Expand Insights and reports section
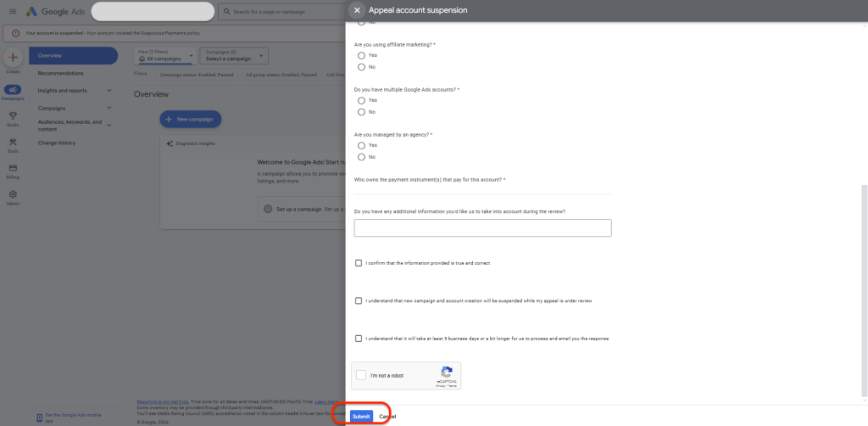Viewport: 868px width, 426px height. click(x=108, y=91)
